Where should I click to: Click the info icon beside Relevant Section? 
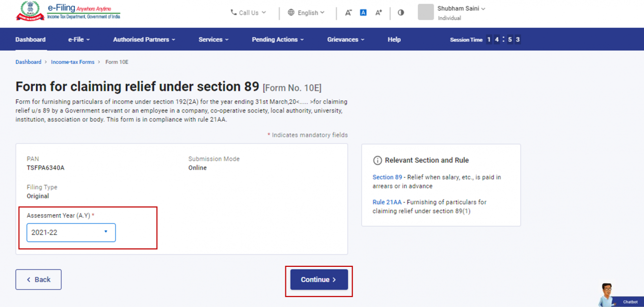[x=377, y=161]
